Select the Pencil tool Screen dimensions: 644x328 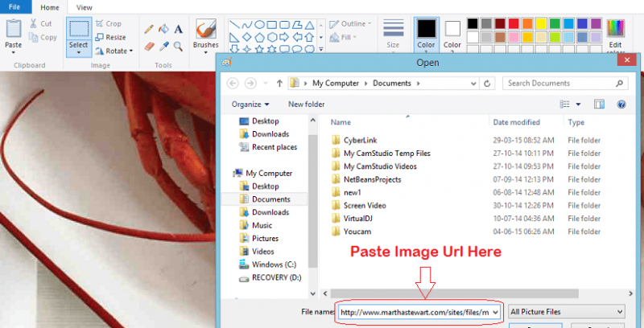tap(149, 29)
